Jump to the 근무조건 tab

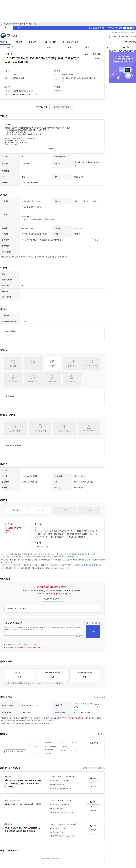[x=29, y=47]
